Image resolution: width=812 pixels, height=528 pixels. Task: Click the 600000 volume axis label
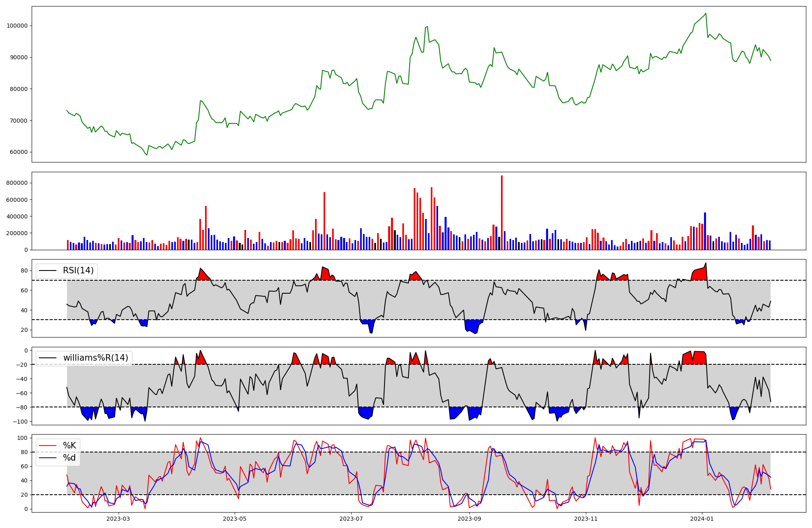(17, 200)
